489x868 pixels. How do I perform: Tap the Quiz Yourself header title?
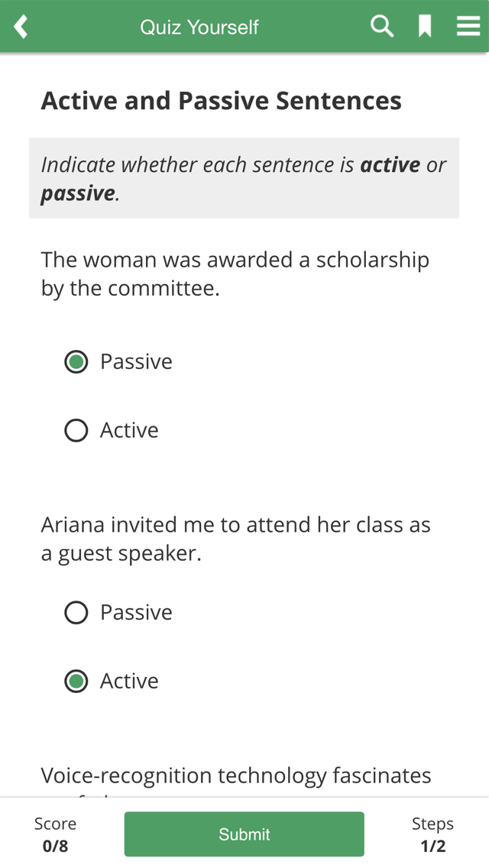tap(199, 28)
